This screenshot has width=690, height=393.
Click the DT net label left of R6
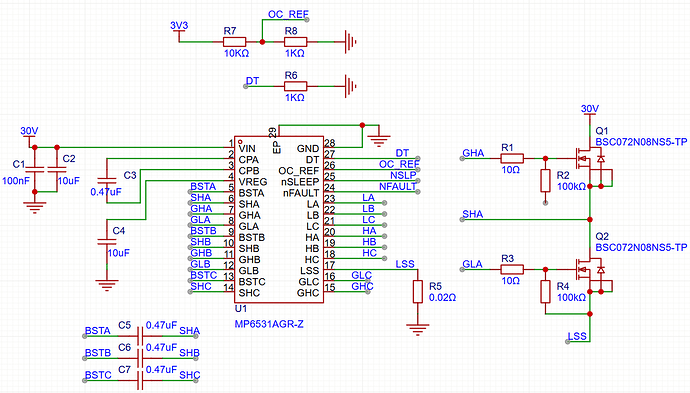coord(252,81)
